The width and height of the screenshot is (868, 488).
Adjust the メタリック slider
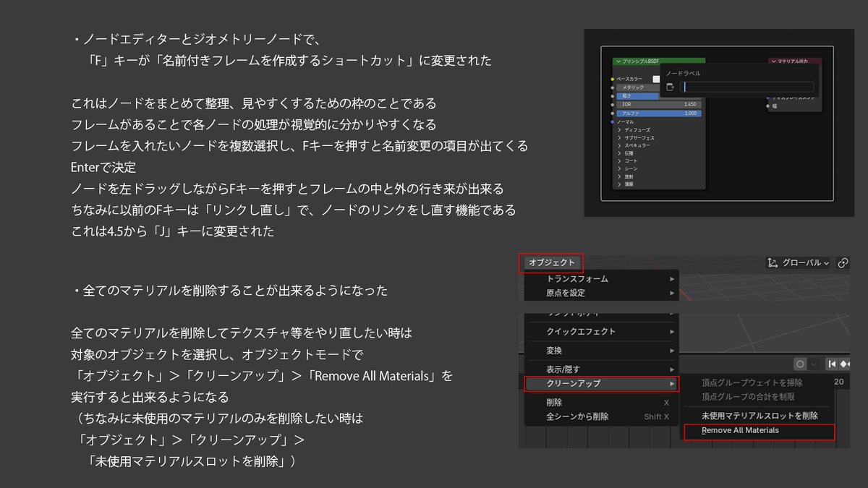[638, 87]
